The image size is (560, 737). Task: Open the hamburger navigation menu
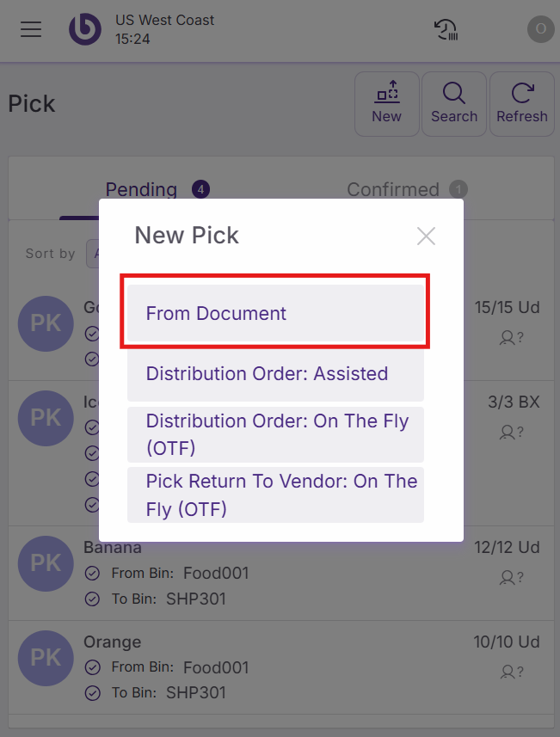point(31,29)
